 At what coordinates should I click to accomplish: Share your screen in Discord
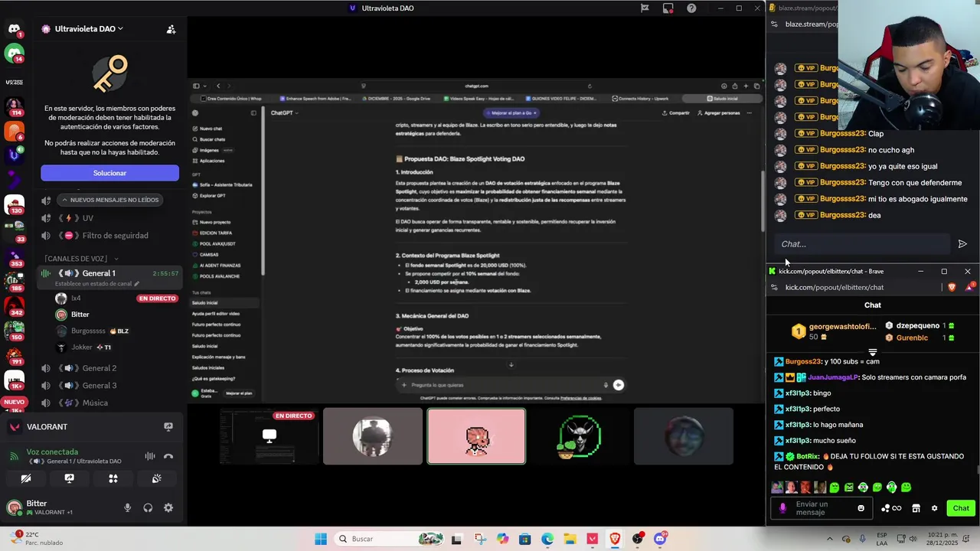[x=69, y=478]
